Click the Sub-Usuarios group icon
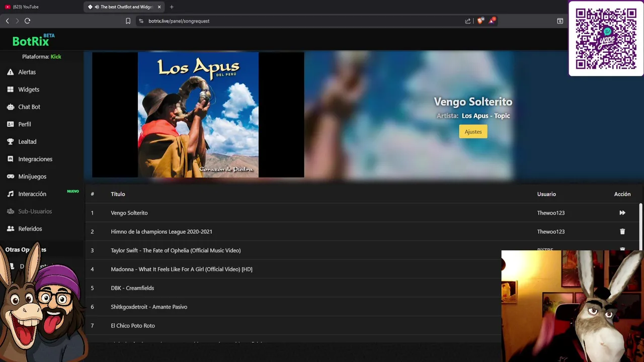The height and width of the screenshot is (362, 644). (10, 211)
